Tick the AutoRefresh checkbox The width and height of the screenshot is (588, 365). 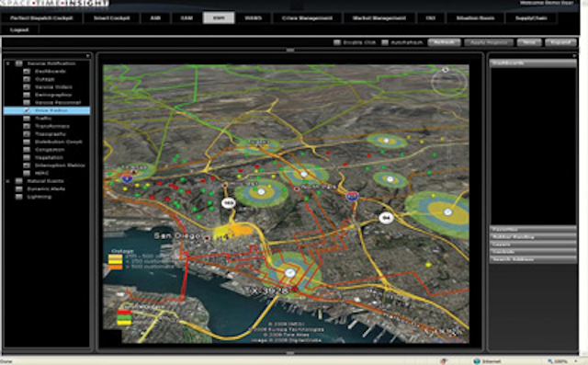385,42
